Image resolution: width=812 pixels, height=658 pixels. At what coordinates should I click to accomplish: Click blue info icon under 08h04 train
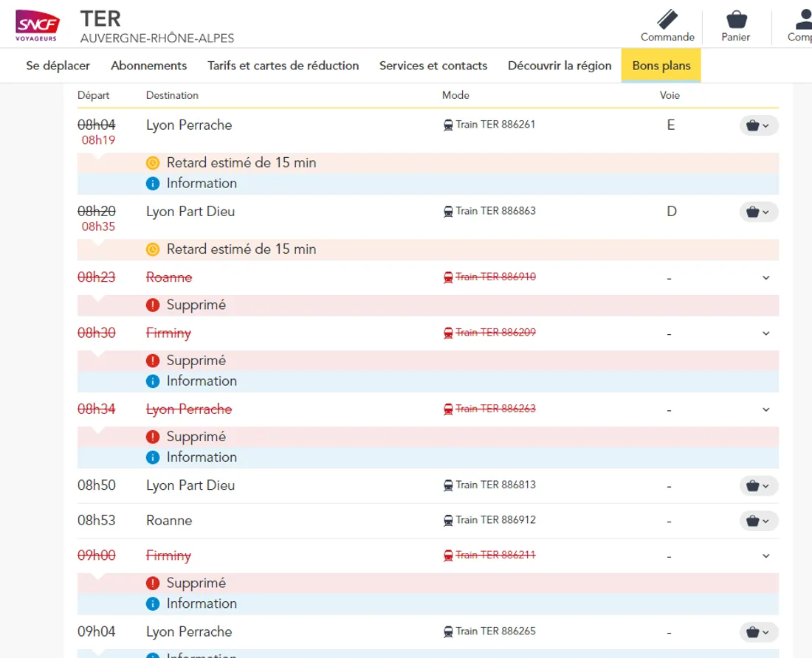pyautogui.click(x=153, y=184)
